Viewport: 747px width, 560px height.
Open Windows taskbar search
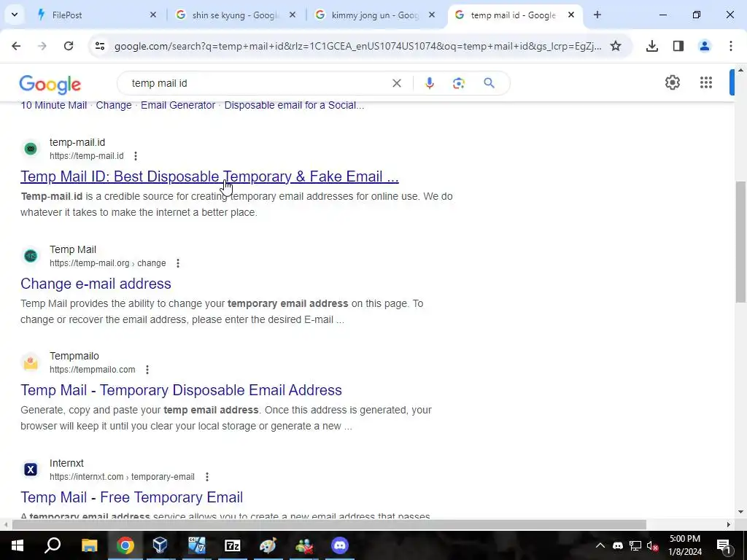pyautogui.click(x=53, y=545)
